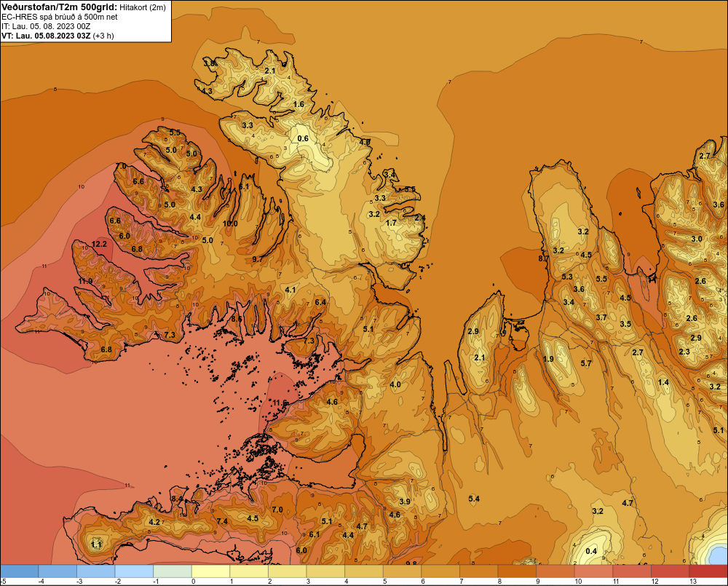Click the 0.4 temperature value
728x586 pixels.
[591, 551]
